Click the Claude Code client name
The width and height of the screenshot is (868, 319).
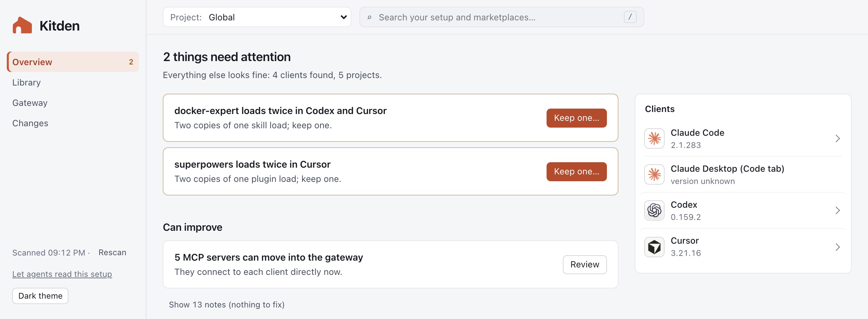point(697,133)
